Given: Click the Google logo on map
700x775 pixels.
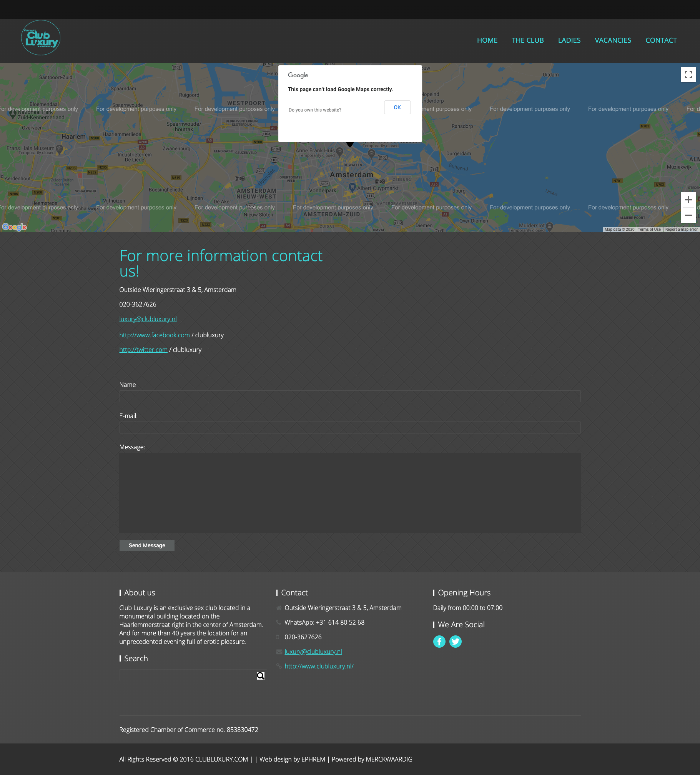Looking at the screenshot, I should (x=15, y=227).
